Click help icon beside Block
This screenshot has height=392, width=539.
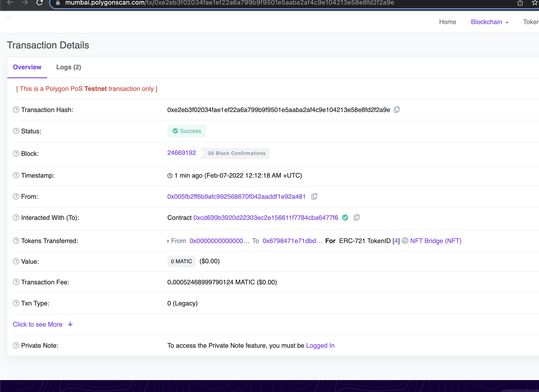pyautogui.click(x=16, y=154)
